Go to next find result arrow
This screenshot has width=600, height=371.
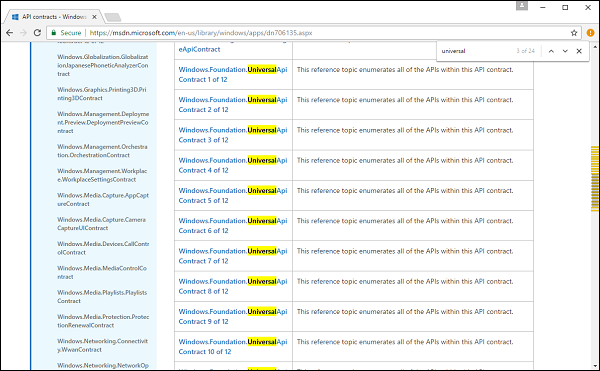565,51
